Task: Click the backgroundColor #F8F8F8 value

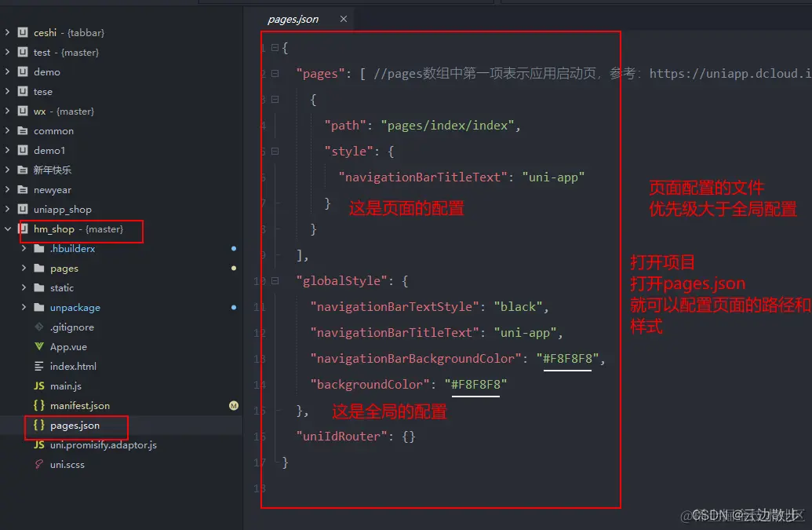Action: 476,385
